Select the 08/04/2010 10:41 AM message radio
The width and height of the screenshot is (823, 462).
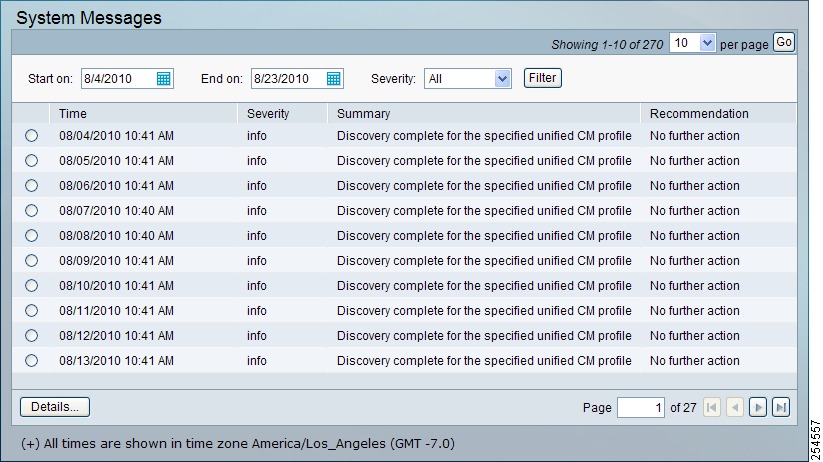click(x=31, y=136)
